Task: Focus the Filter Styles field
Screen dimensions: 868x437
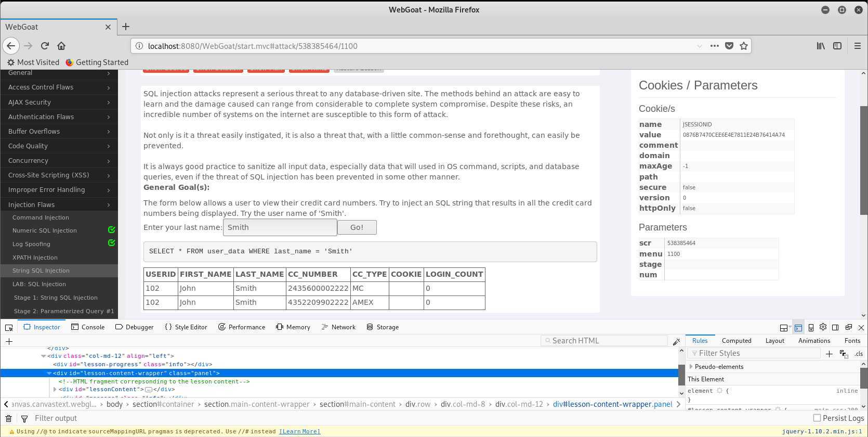Action: coord(754,353)
